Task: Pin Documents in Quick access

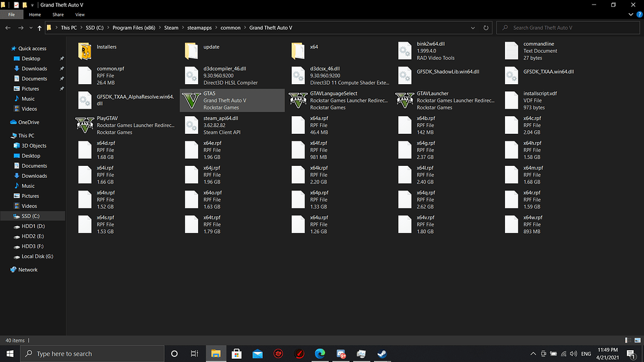Action: pyautogui.click(x=62, y=78)
